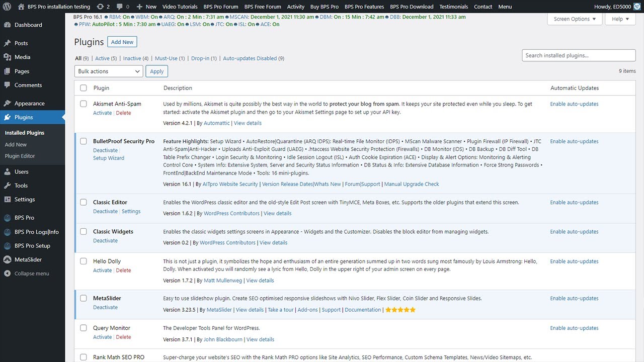Click MetaSlider five-star rating icons
Screen dimensions: 644x362
pyautogui.click(x=400, y=310)
